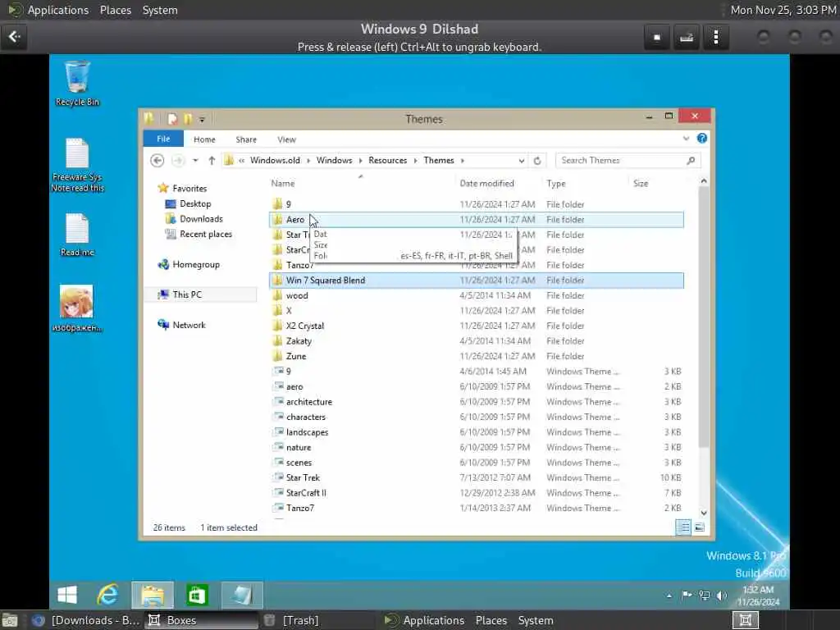Open the recent locations dropdown arrow
The image size is (840, 630).
click(x=195, y=160)
